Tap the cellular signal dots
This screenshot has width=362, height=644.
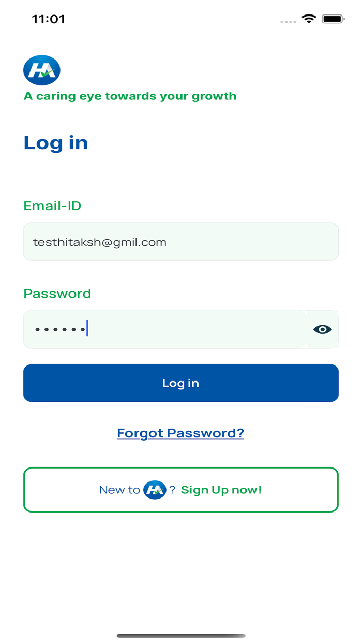click(x=288, y=22)
